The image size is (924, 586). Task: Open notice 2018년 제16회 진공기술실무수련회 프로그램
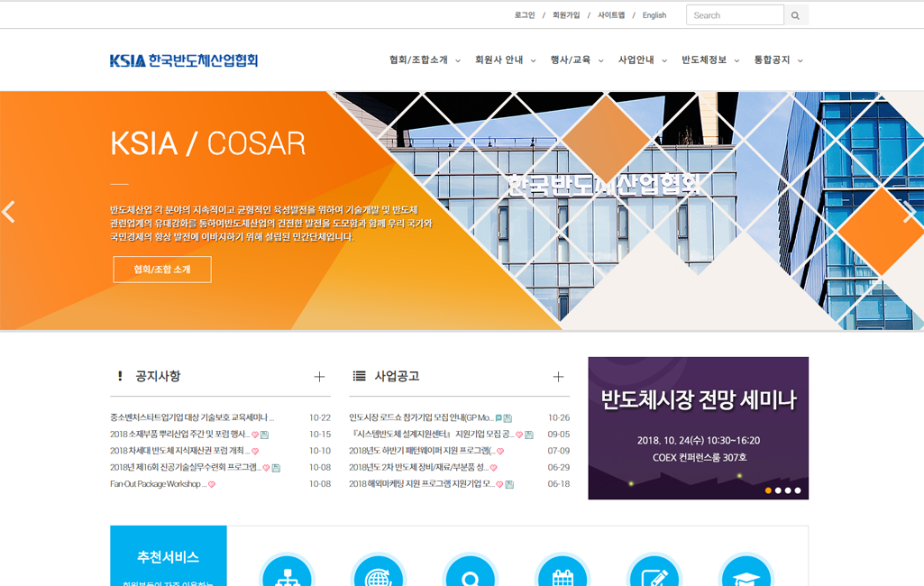pyautogui.click(x=185, y=467)
